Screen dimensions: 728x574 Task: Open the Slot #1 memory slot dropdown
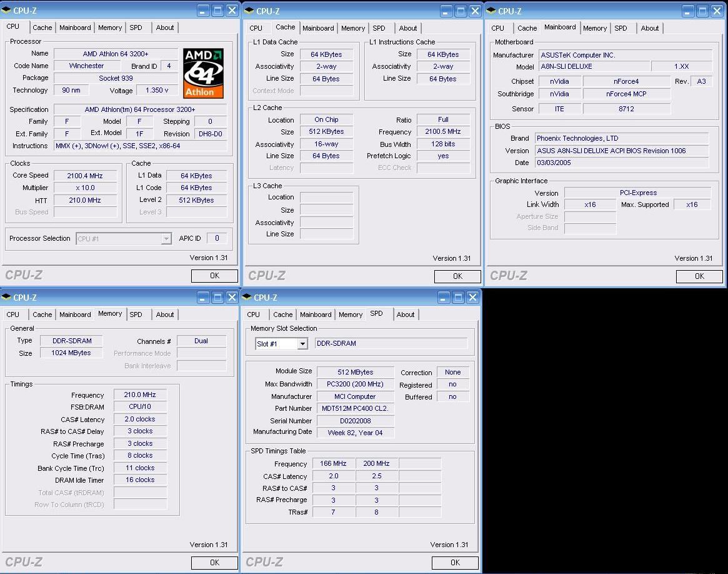pyautogui.click(x=302, y=344)
